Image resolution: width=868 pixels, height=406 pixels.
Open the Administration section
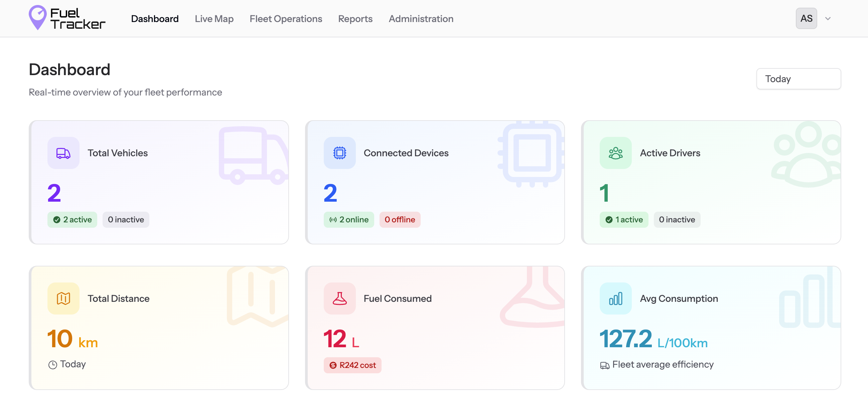pos(421,19)
